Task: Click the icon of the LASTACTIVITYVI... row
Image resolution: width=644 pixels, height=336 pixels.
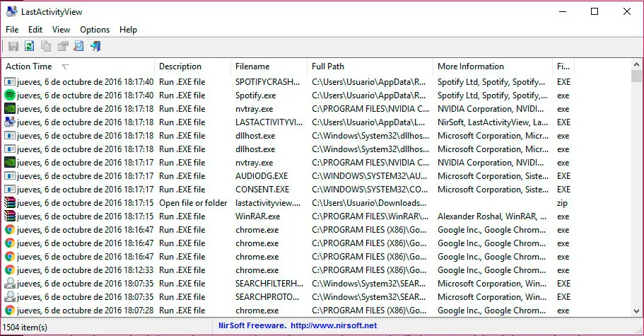Action: (10, 122)
